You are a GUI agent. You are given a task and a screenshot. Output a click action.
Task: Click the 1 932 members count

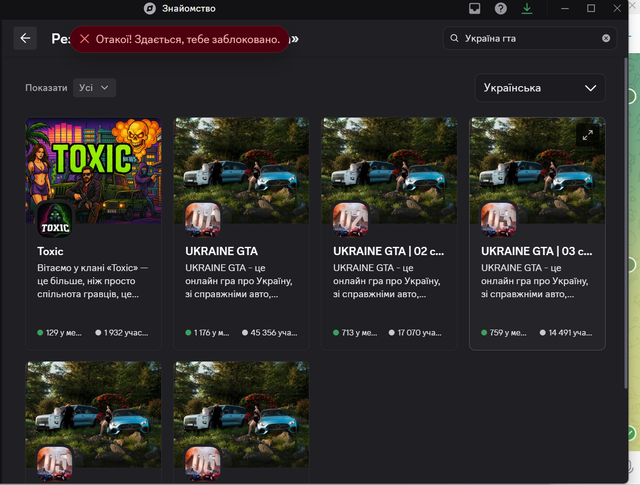pos(122,333)
